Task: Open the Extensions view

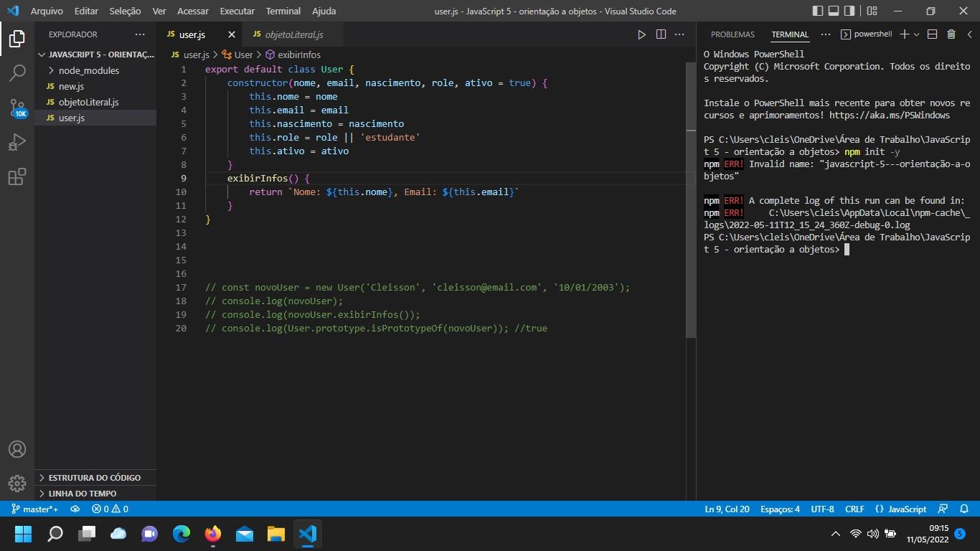Action: (17, 176)
